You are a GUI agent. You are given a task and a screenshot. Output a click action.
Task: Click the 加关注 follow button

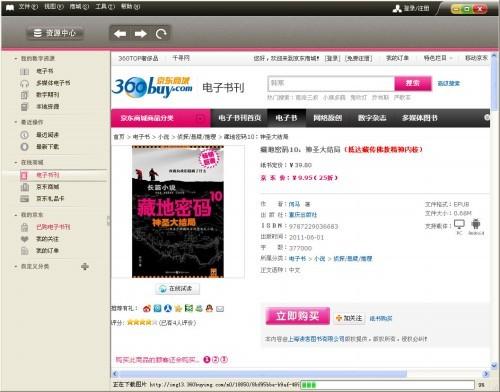click(x=349, y=318)
